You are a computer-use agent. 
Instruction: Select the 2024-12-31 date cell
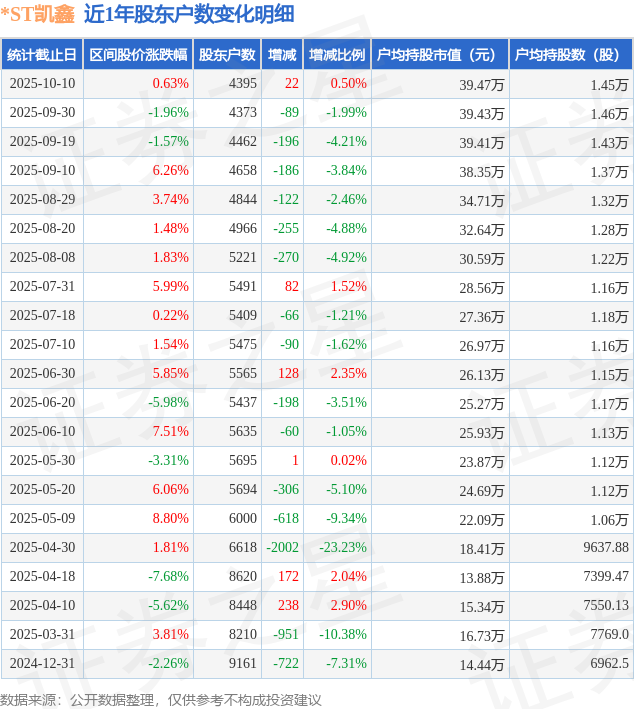[x=42, y=664]
